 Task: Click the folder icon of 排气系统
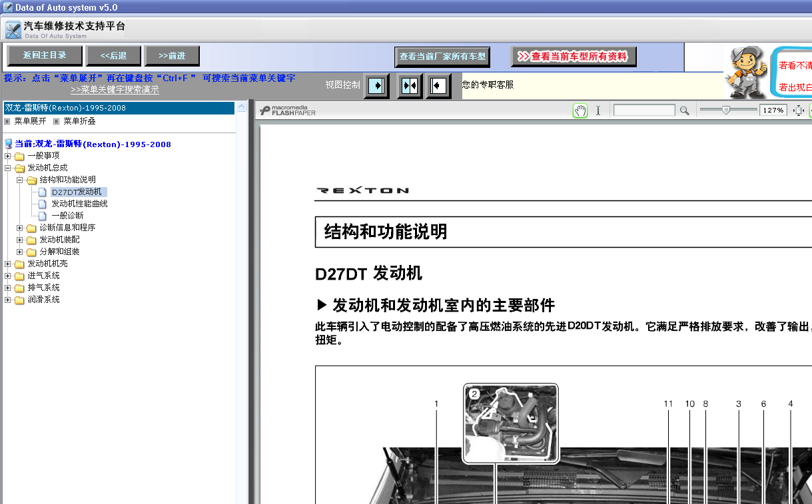tap(19, 288)
